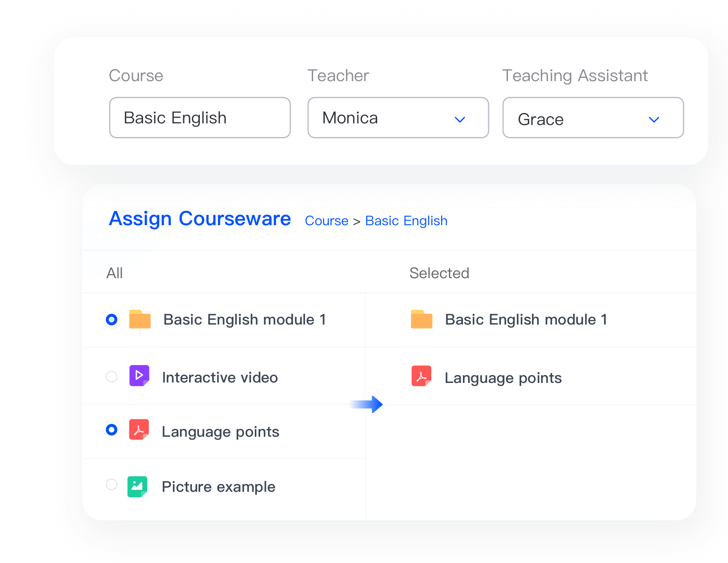Image resolution: width=728 pixels, height=563 pixels.
Task: Click the Course breadcrumb link
Action: click(326, 221)
